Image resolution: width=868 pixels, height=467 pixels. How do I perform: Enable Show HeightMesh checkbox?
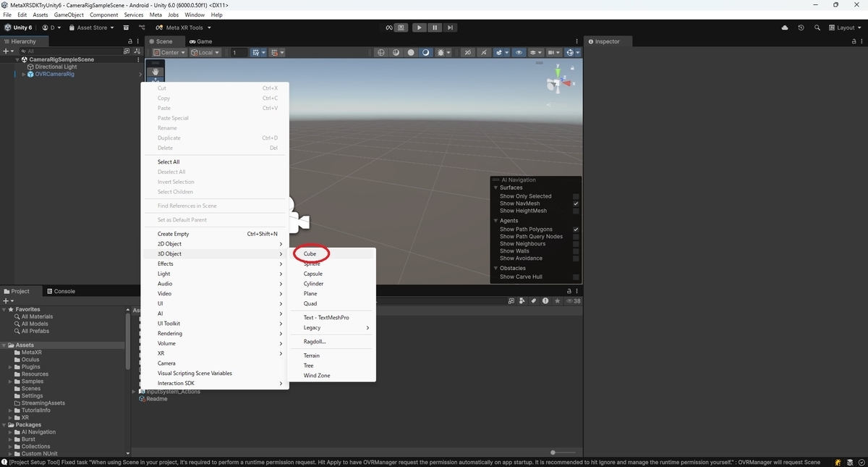pyautogui.click(x=576, y=211)
